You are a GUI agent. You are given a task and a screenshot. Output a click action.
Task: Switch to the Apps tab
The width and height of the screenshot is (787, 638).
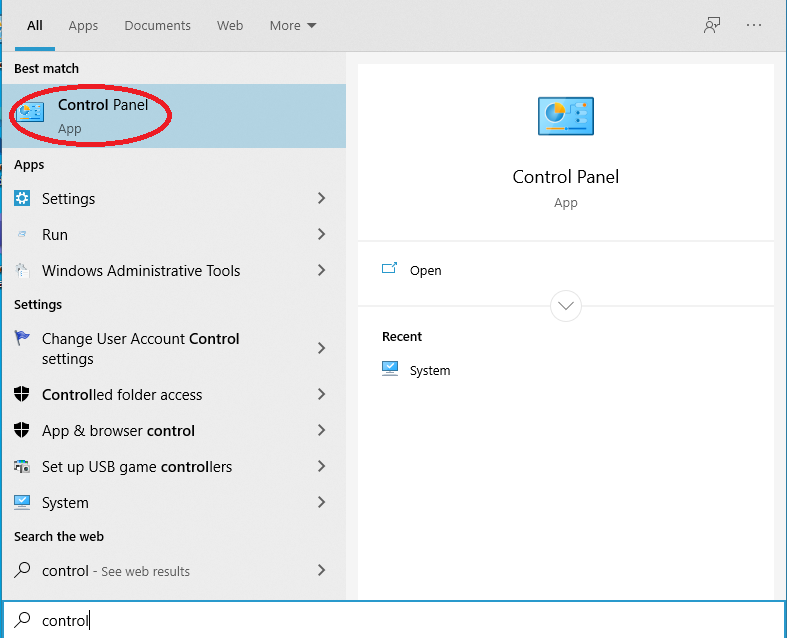tap(83, 25)
